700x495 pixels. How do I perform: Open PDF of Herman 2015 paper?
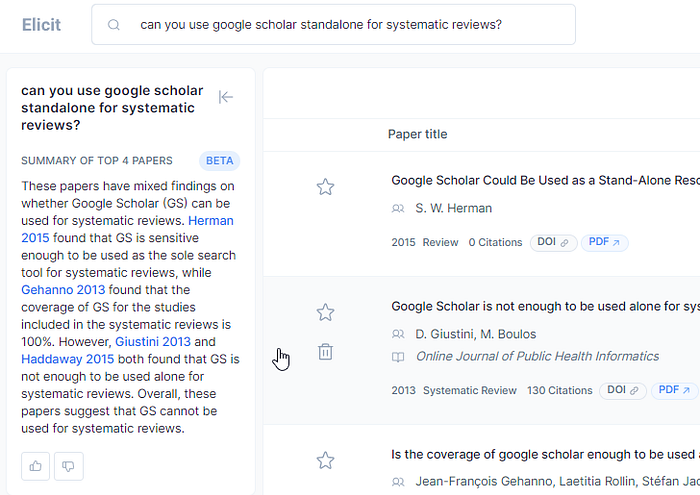click(x=604, y=242)
